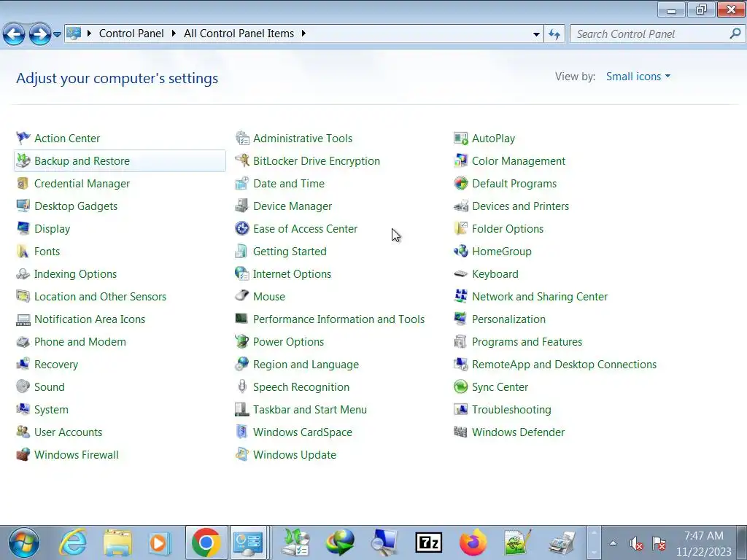Open the Power Options battery icon
Viewport: 747px width, 560px height.
(242, 341)
